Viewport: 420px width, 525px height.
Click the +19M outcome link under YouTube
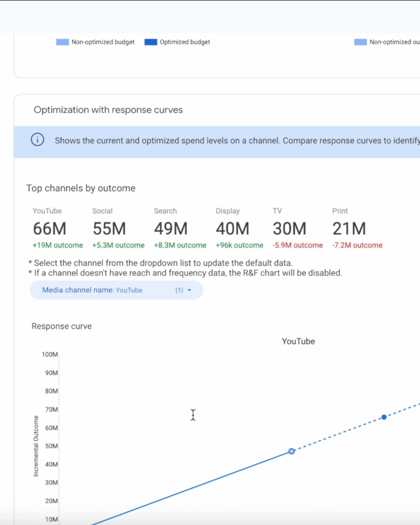57,245
